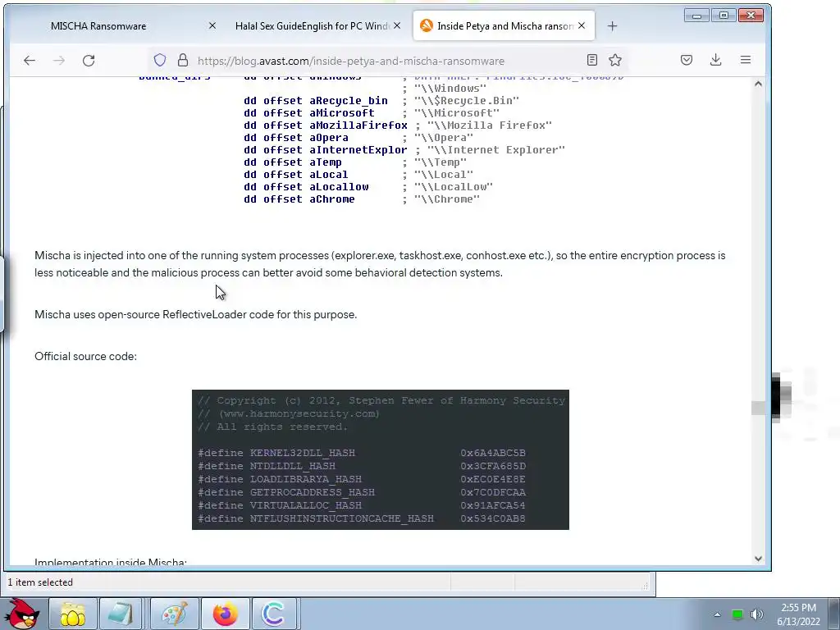This screenshot has height=630, width=840.
Task: Click the aLocallow offset line
Action: (x=368, y=187)
